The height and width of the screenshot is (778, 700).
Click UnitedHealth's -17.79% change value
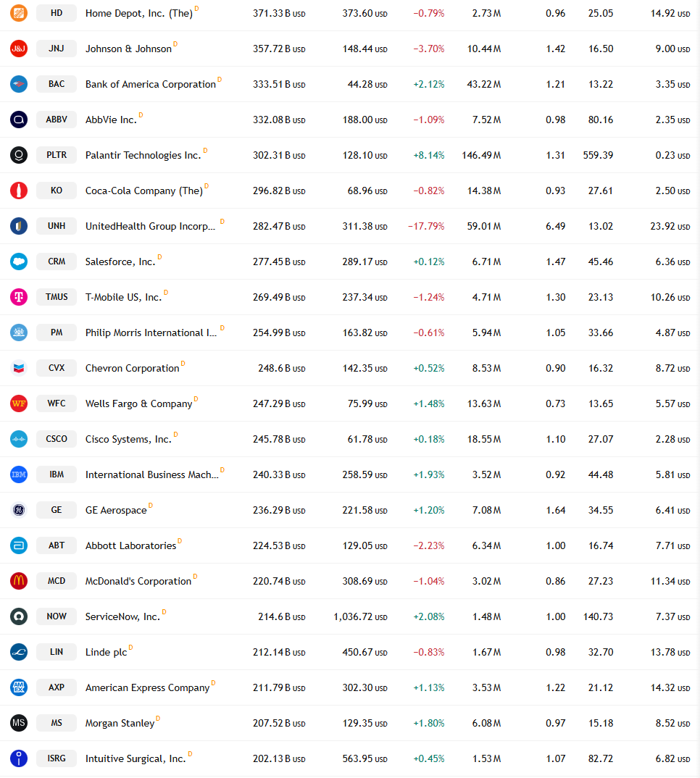[x=426, y=226]
